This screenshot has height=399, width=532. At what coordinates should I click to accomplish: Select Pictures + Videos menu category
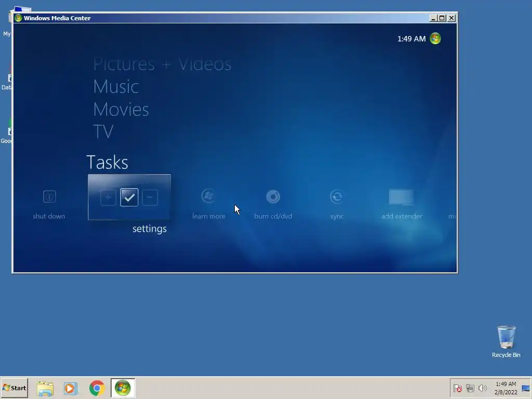tap(162, 64)
